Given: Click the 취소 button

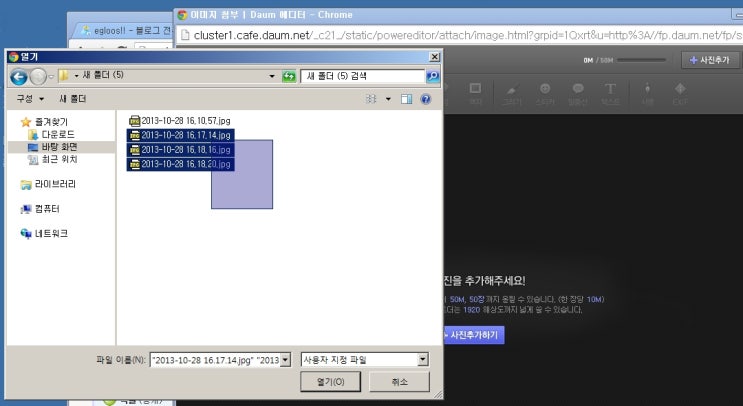Looking at the screenshot, I should pos(399,382).
